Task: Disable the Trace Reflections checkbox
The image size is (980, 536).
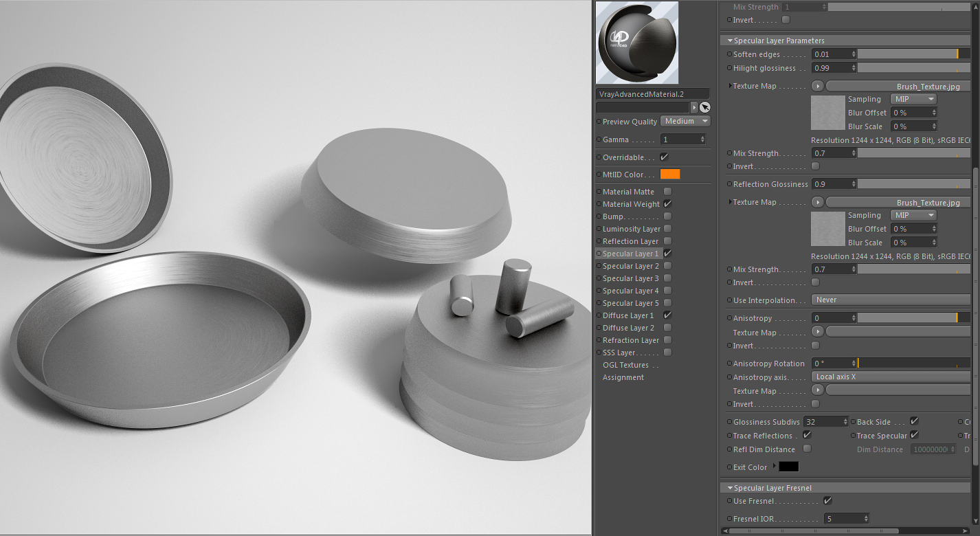Action: [808, 436]
